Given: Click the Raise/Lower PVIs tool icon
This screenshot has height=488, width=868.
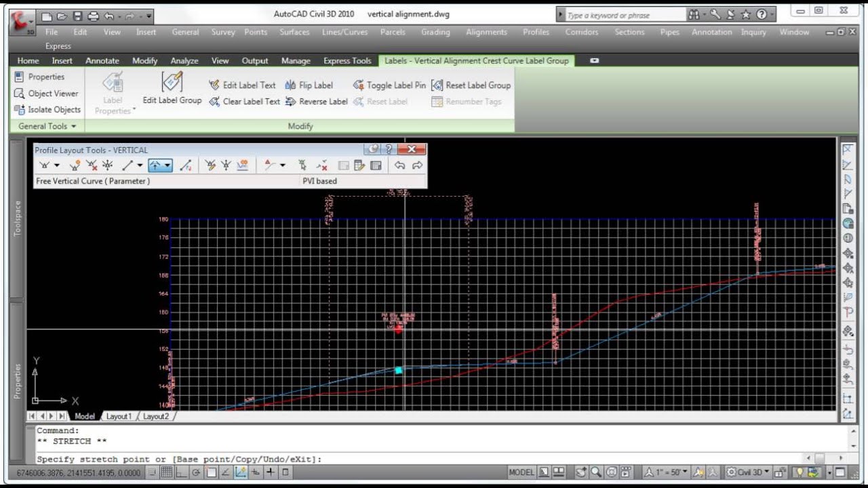Looking at the screenshot, I should click(226, 165).
